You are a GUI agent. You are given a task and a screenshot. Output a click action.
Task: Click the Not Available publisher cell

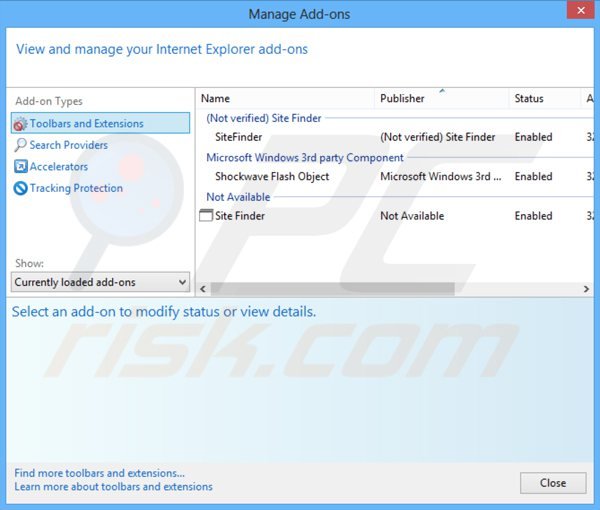point(412,216)
